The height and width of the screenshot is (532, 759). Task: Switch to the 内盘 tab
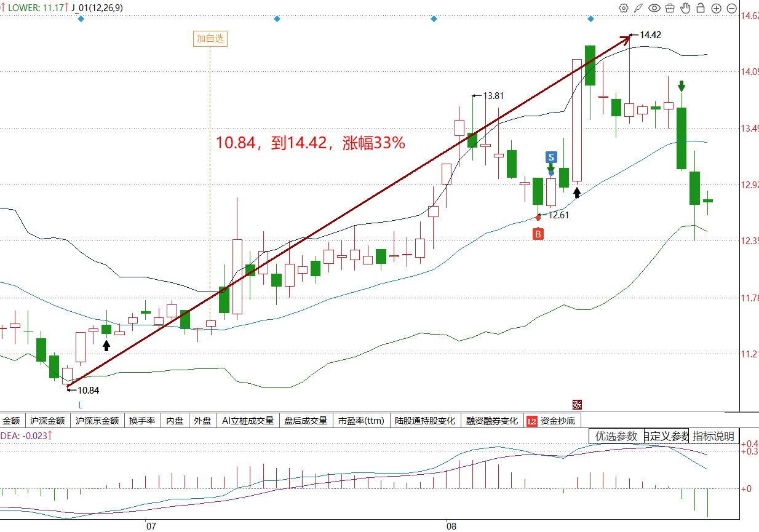coord(175,421)
